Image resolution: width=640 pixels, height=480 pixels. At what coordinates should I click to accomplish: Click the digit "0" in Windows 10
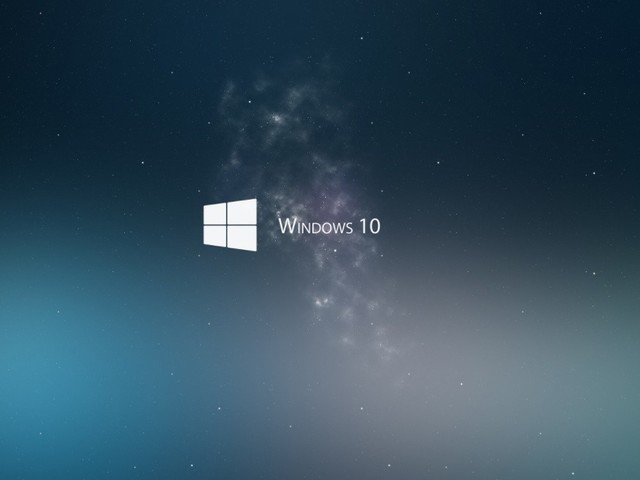pos(373,226)
